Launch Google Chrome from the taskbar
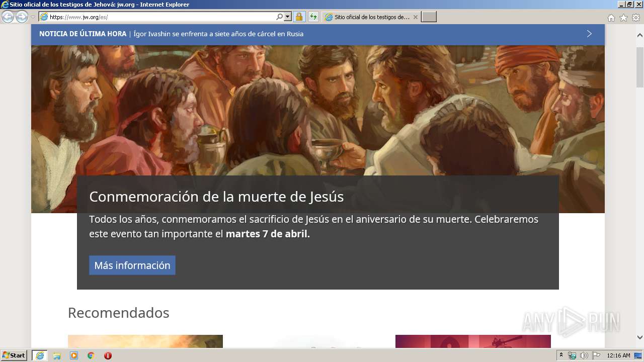This screenshot has height=362, width=644. [91, 355]
